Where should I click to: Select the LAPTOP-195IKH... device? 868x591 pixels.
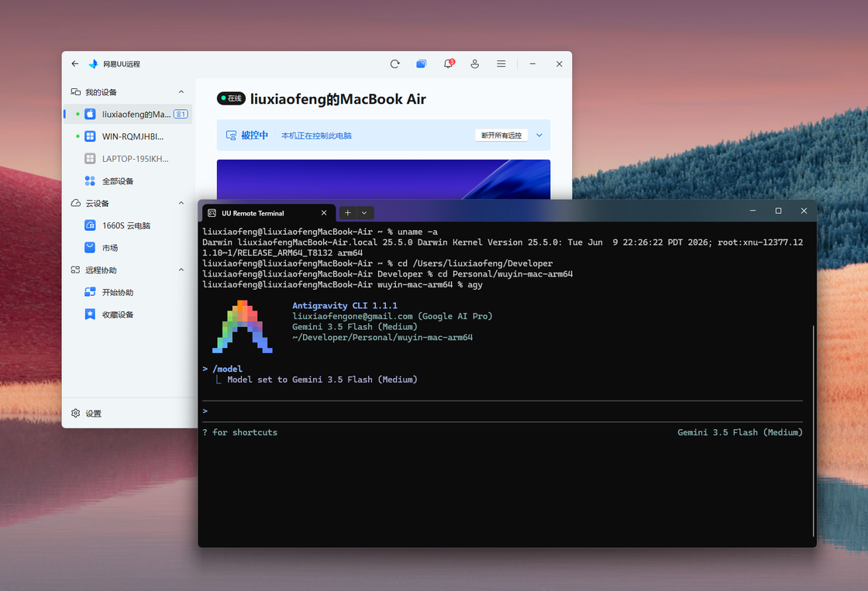(x=128, y=159)
